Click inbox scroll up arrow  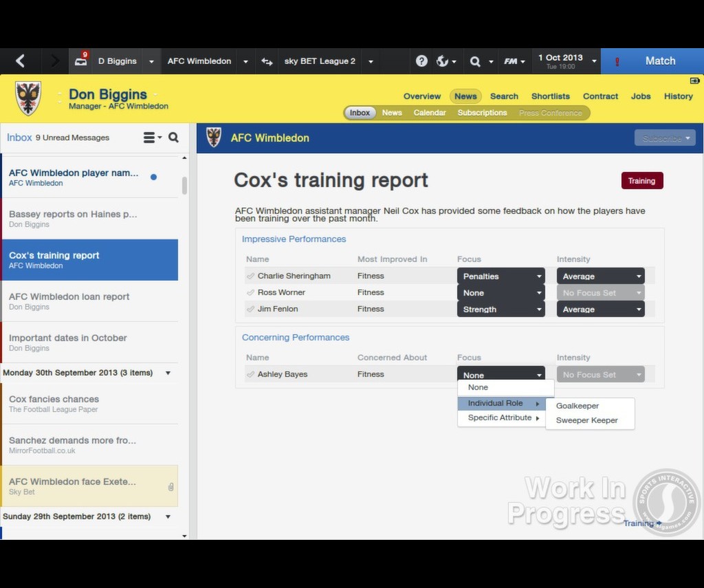(184, 158)
